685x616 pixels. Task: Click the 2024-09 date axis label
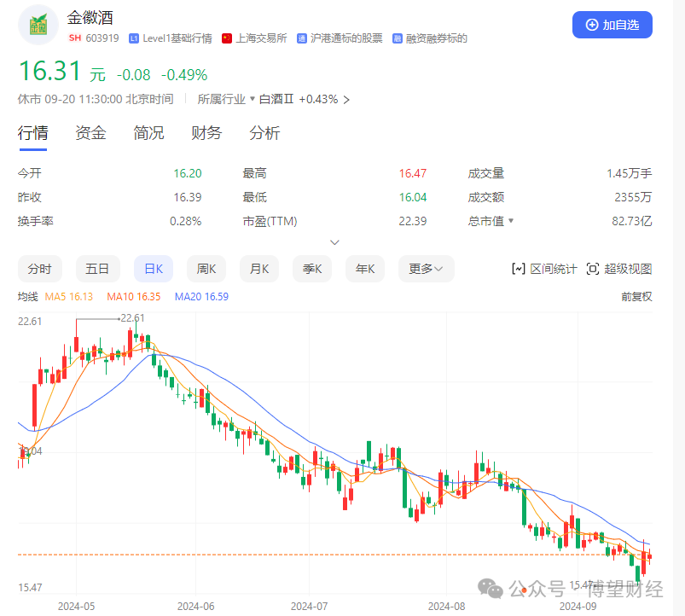coord(578,607)
